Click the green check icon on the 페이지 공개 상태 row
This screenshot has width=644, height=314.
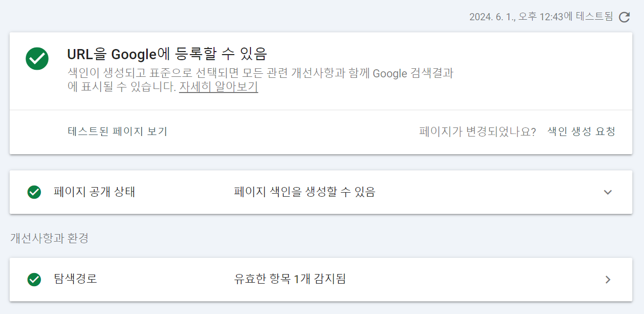(x=34, y=192)
